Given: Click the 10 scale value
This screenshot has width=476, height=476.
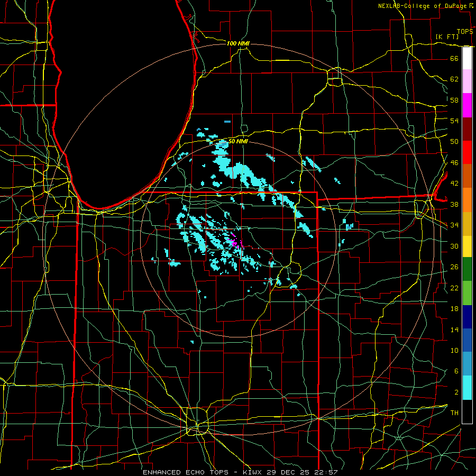Looking at the screenshot, I should (x=454, y=350).
